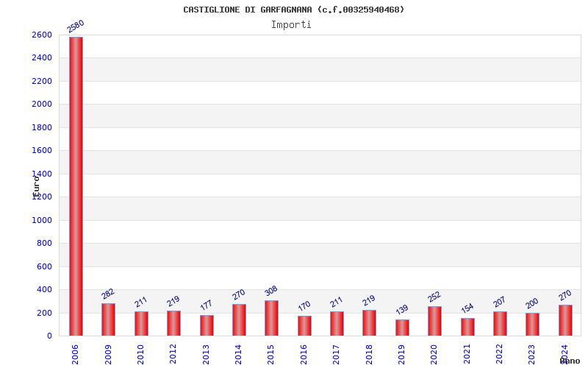Click the 2019 year label on the x-axis
This screenshot has width=588, height=368.
click(x=401, y=355)
